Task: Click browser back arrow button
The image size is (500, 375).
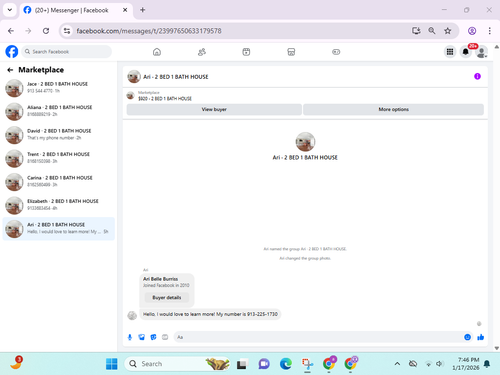Action: pyautogui.click(x=11, y=31)
